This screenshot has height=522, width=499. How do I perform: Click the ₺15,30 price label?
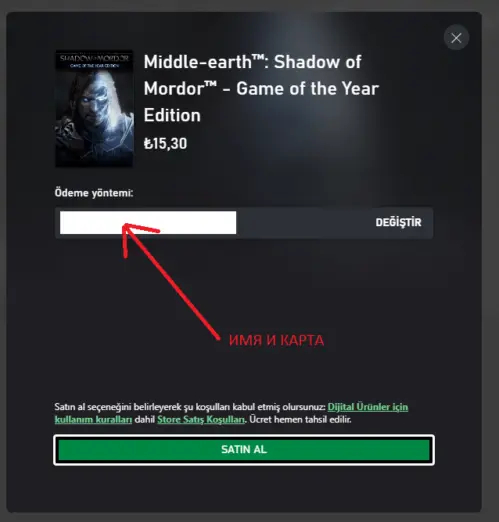(165, 144)
